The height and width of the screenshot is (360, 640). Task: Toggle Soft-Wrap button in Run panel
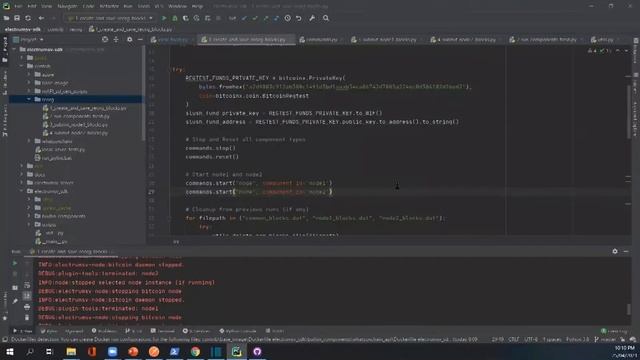(x=27, y=285)
